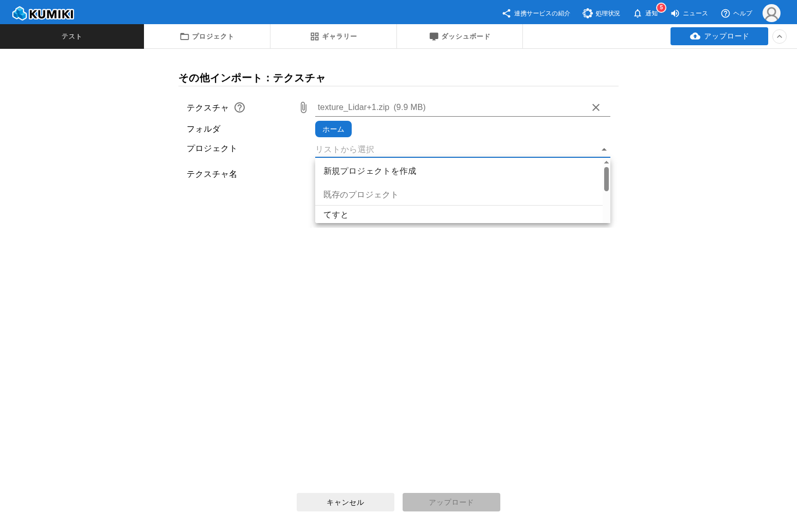
Task: Open the ヘルプ help menu
Action: [x=736, y=13]
